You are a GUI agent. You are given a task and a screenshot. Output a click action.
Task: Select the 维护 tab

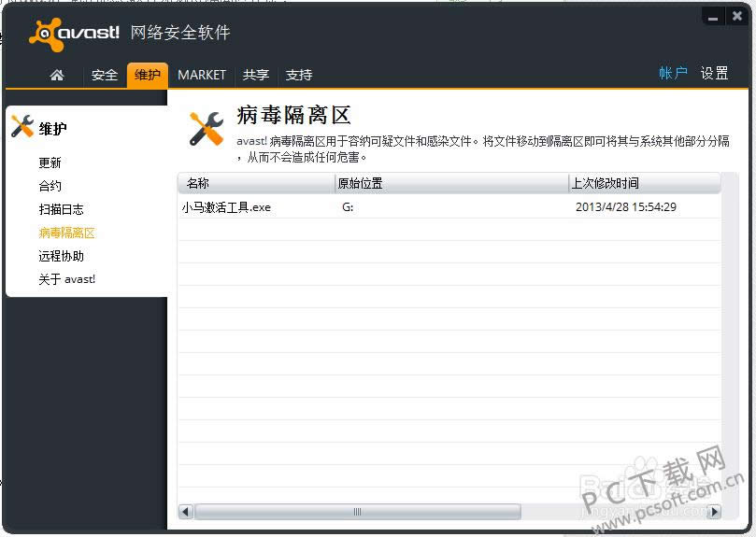(x=148, y=75)
